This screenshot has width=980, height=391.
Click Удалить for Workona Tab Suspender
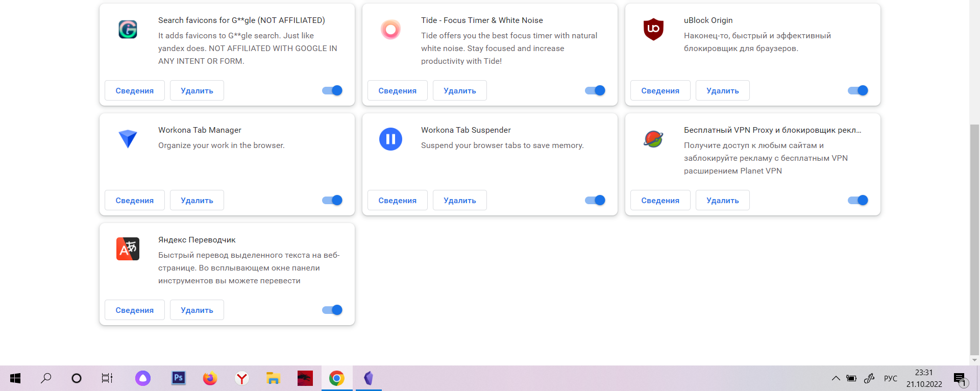point(460,200)
